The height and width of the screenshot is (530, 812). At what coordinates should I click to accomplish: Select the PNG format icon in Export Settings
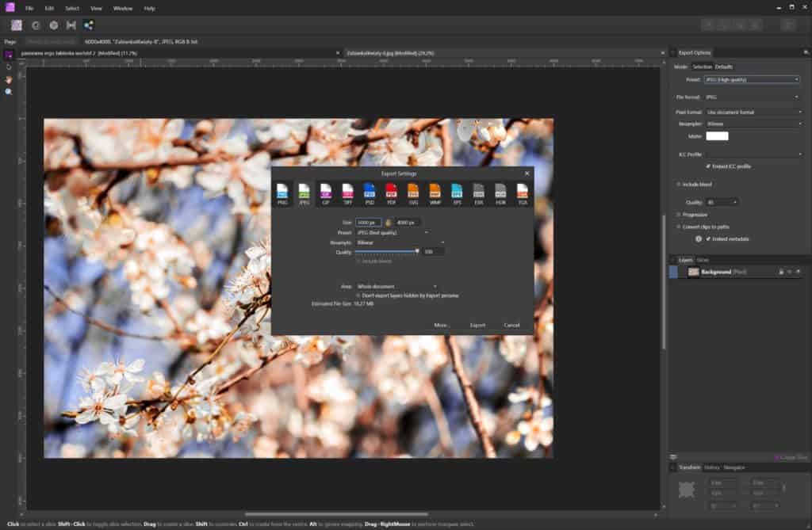(282, 193)
